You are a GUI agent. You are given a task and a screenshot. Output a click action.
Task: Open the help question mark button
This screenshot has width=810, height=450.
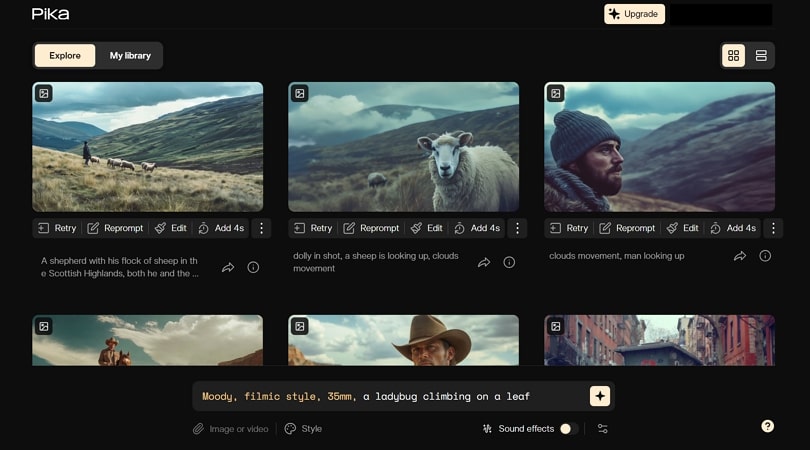click(x=768, y=426)
